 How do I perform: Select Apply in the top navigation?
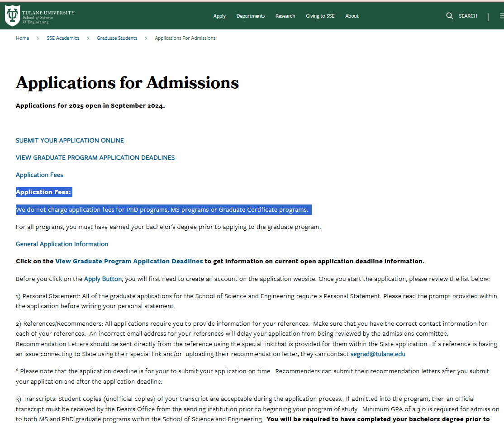(x=219, y=16)
